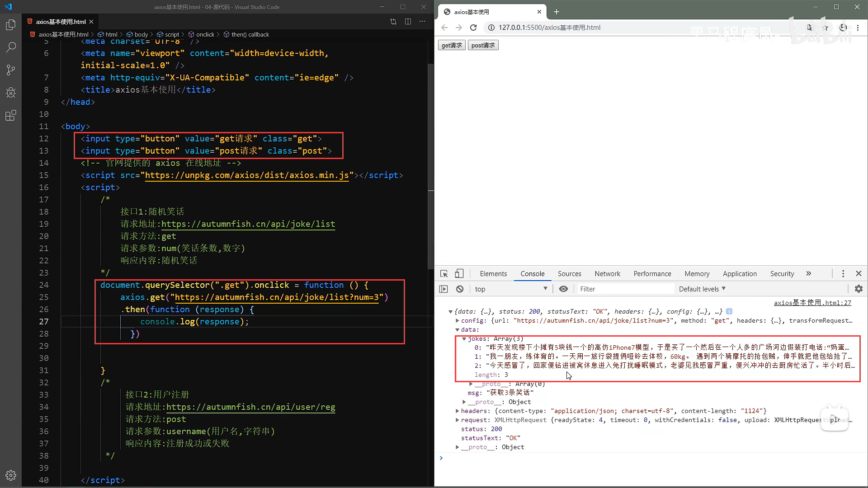Click the get请求 button on page

click(452, 45)
